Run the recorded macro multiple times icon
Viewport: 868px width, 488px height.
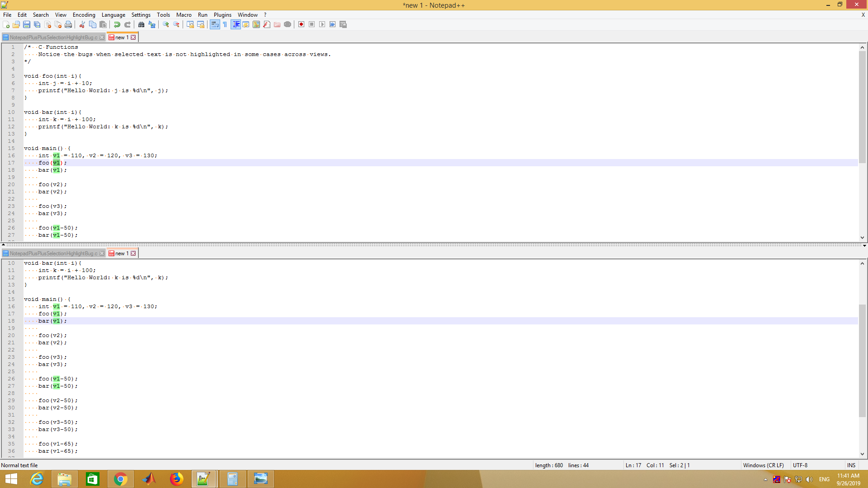[333, 24]
